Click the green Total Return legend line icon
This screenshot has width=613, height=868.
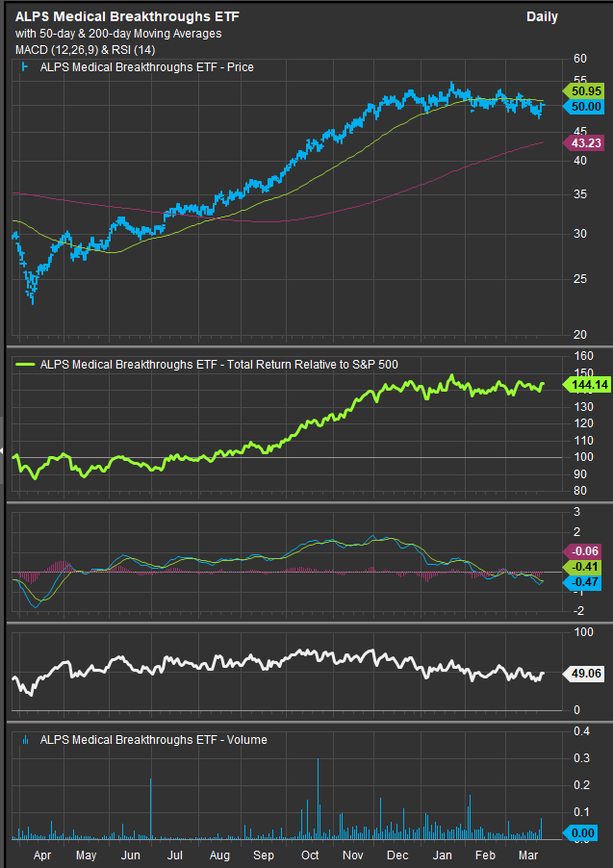pyautogui.click(x=25, y=365)
